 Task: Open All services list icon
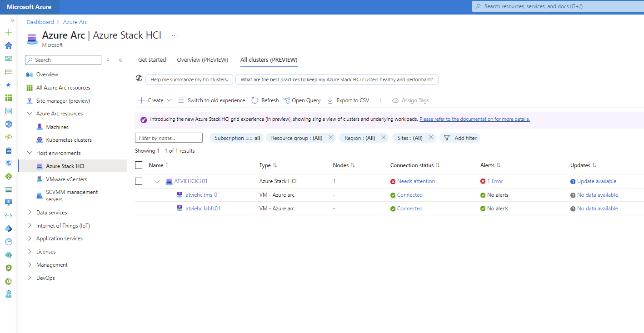pyautogui.click(x=9, y=72)
